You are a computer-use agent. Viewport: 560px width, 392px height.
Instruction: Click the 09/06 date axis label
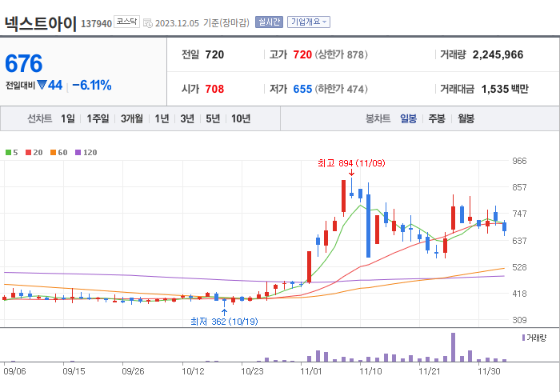(x=14, y=371)
